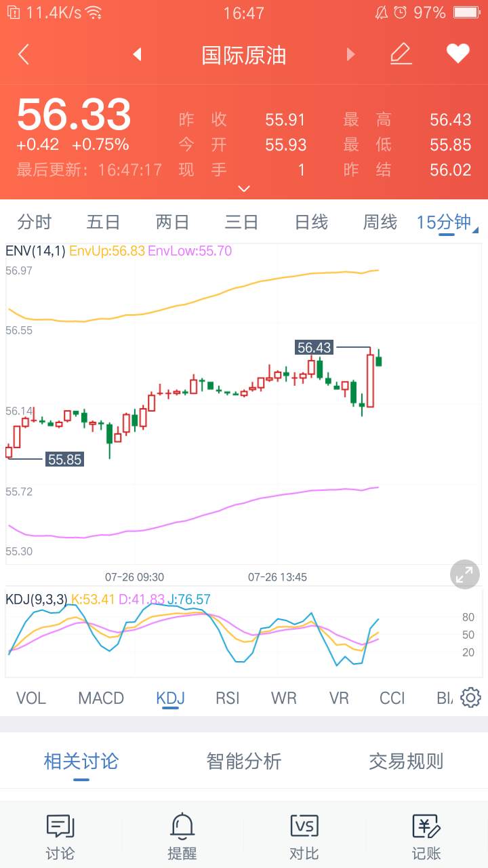The height and width of the screenshot is (868, 488).
Task: Open the 智能分析 tab
Action: (x=244, y=761)
